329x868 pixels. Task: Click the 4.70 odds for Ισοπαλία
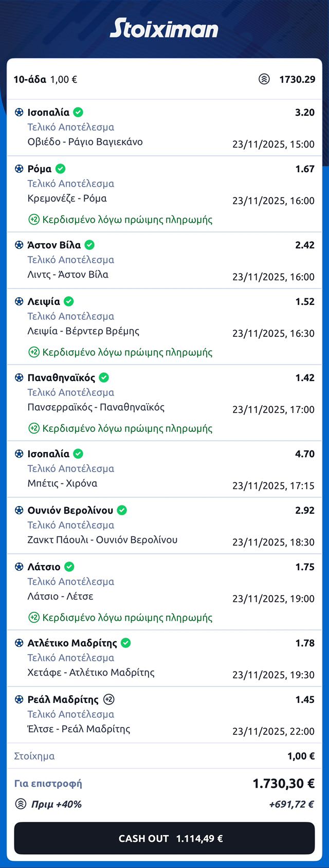[305, 454]
